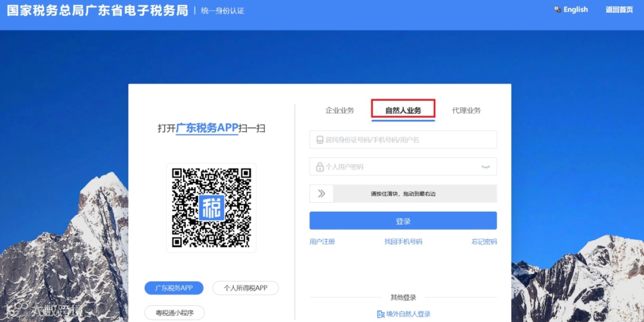
Task: Select the 广东税务APP button
Action: tap(174, 288)
